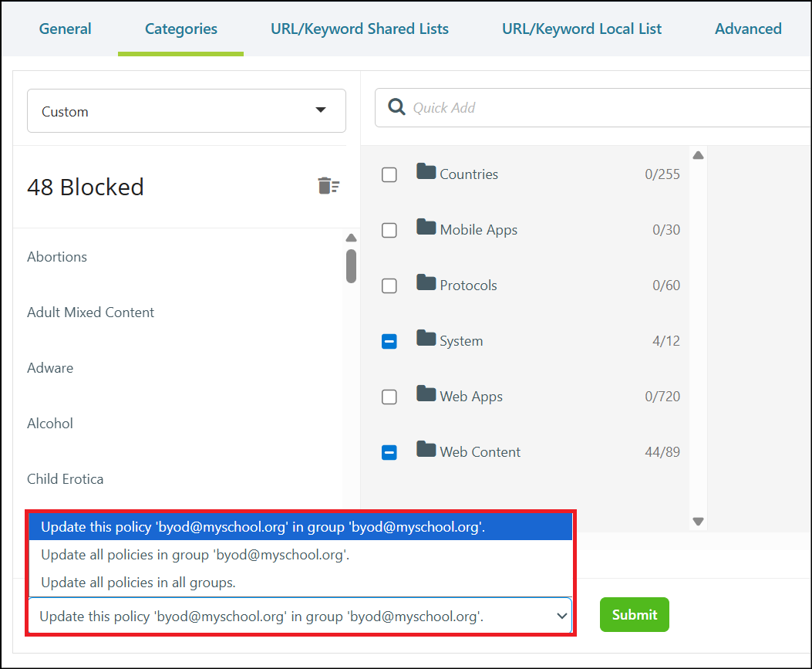The width and height of the screenshot is (812, 669).
Task: Click the green Submit button
Action: (635, 614)
